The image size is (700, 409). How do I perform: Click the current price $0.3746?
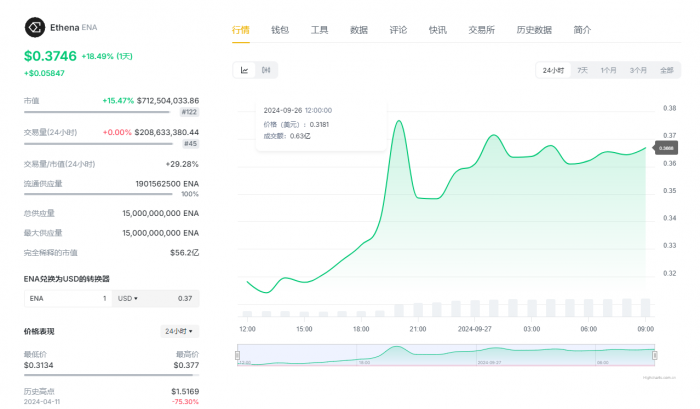point(50,56)
